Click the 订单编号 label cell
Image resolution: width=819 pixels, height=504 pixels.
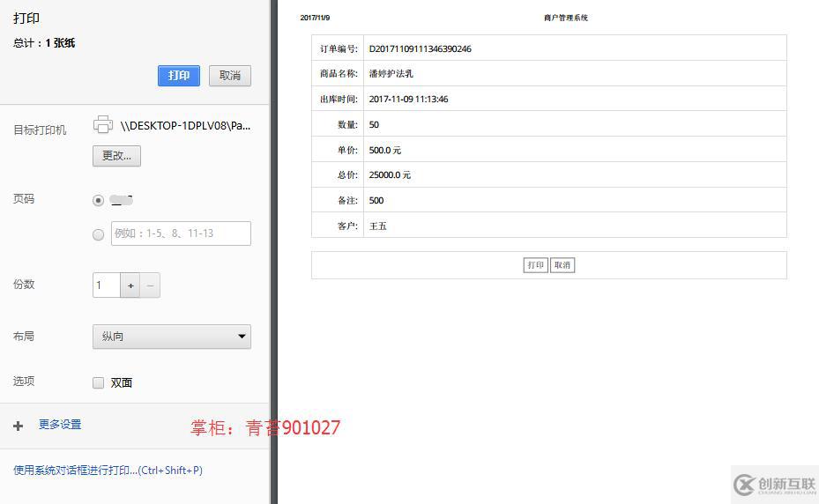click(x=338, y=48)
